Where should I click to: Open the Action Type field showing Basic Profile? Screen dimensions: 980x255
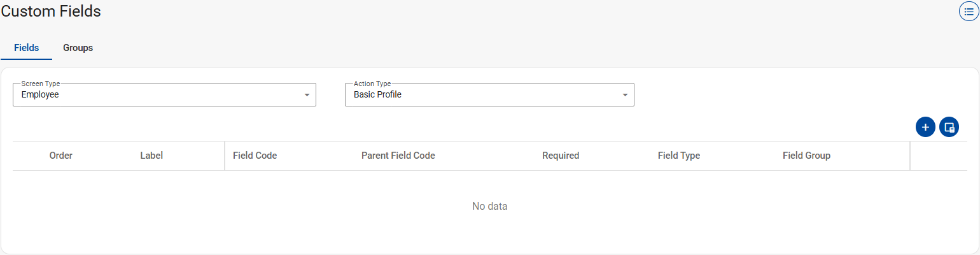point(484,95)
